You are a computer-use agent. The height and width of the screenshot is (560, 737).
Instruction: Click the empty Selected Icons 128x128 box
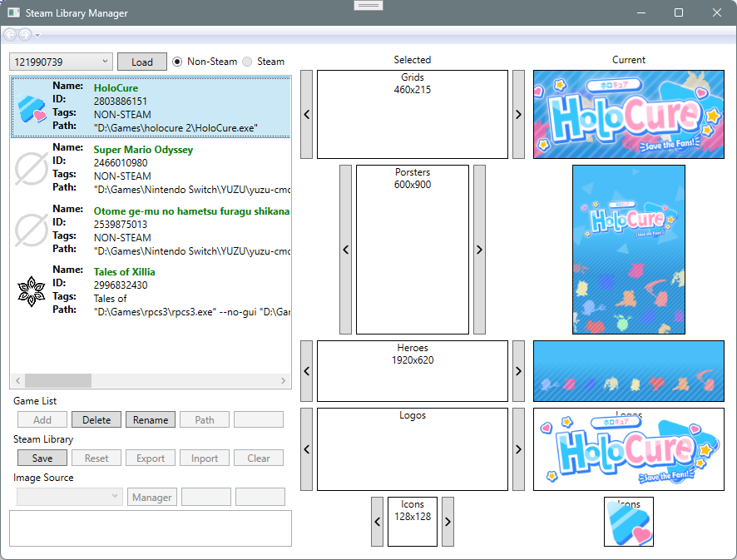[413, 522]
